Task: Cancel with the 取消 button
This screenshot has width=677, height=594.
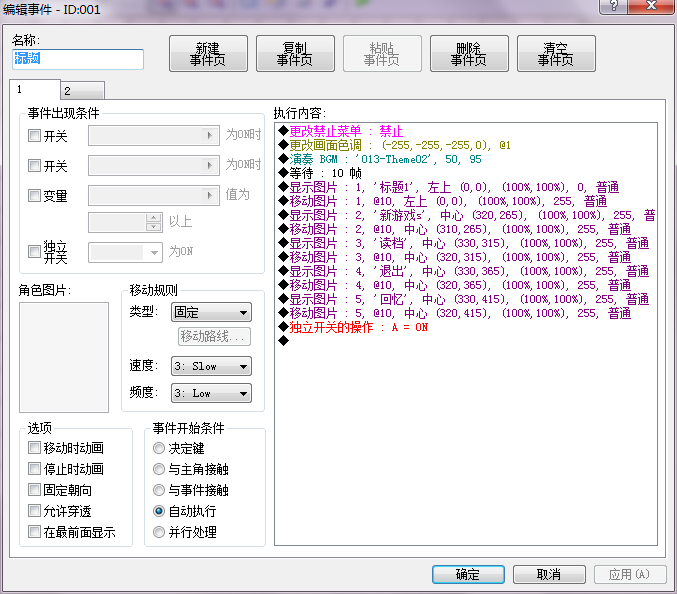Action: (x=549, y=575)
